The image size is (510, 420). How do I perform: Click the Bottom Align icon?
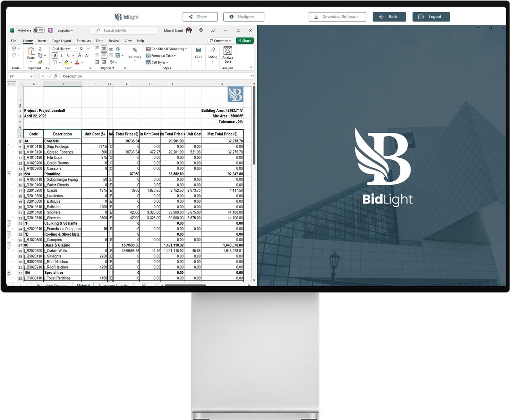pyautogui.click(x=111, y=49)
